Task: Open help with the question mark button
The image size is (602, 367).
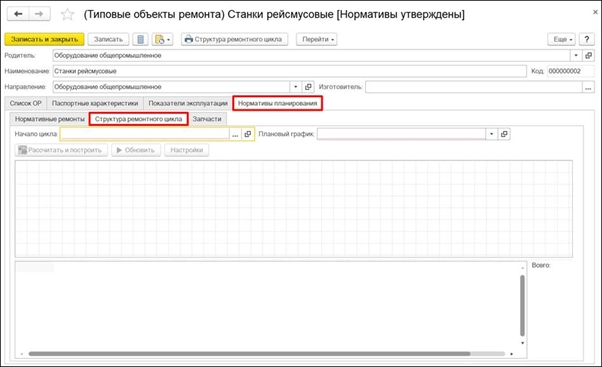Action: [x=587, y=39]
